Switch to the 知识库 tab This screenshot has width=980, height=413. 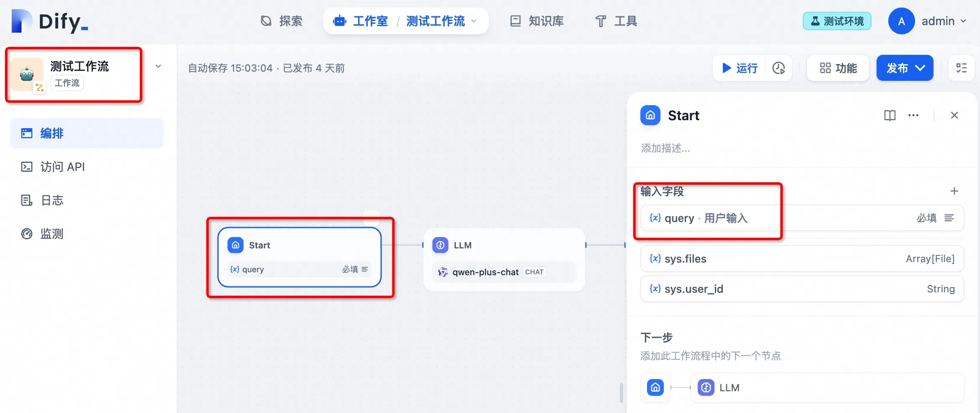[x=537, y=21]
